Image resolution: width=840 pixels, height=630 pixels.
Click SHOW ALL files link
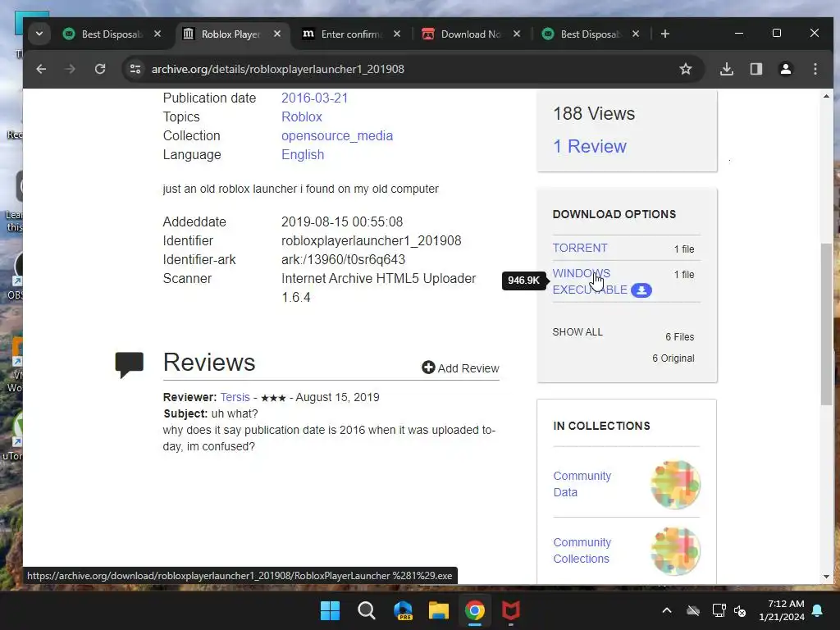[x=577, y=332]
